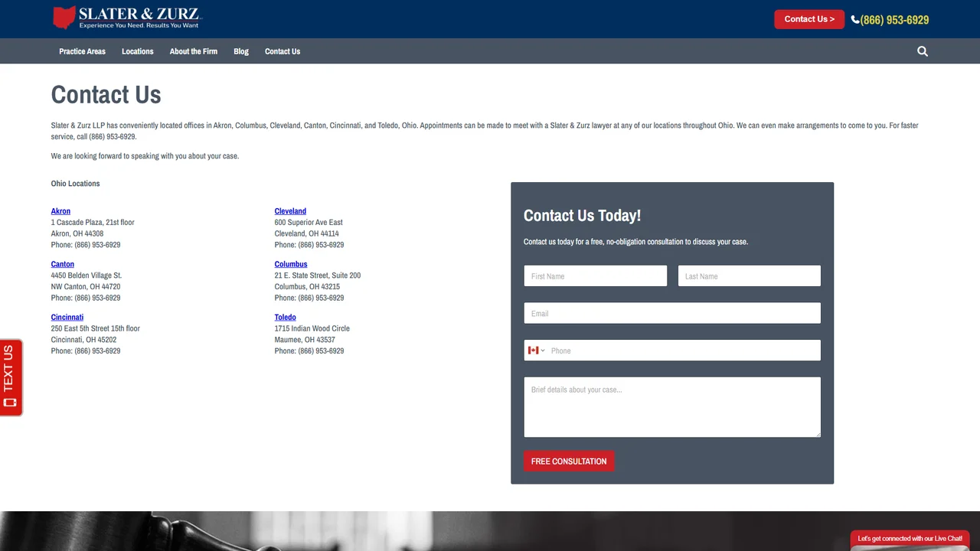980x551 pixels.
Task: Click into the Email field
Action: (672, 313)
